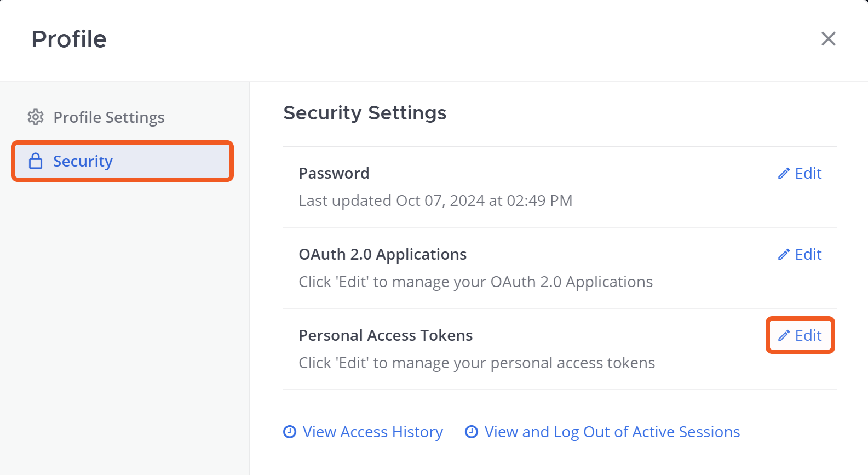Click the password last updated timestamp text

(x=435, y=201)
